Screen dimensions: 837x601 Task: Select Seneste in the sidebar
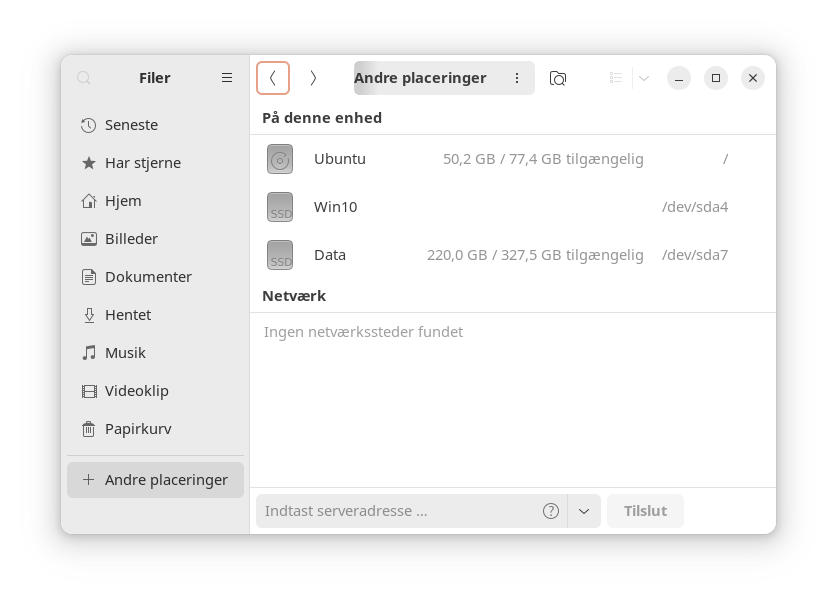pos(131,125)
